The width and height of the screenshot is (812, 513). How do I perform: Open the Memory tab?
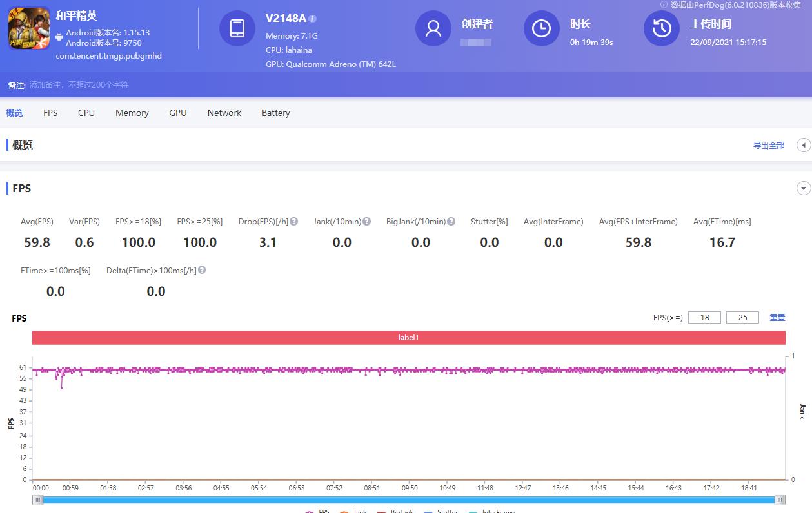132,113
